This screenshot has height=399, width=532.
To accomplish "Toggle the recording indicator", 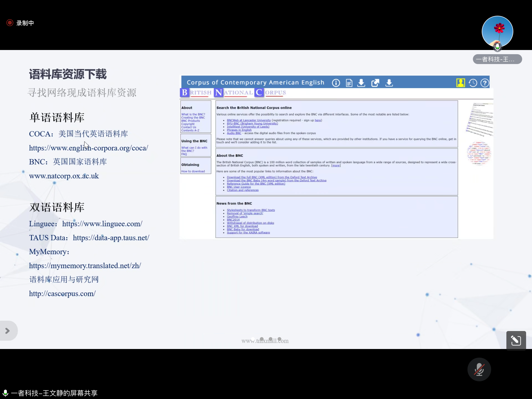I will click(10, 23).
